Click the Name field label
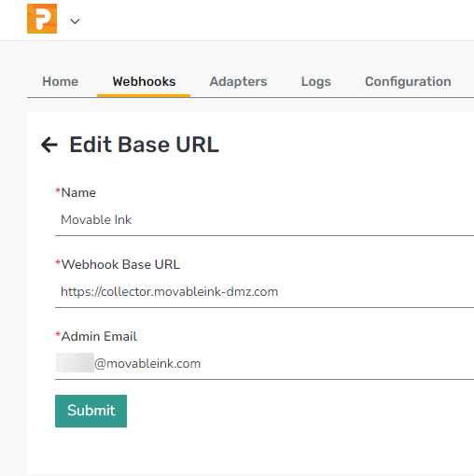 (76, 192)
